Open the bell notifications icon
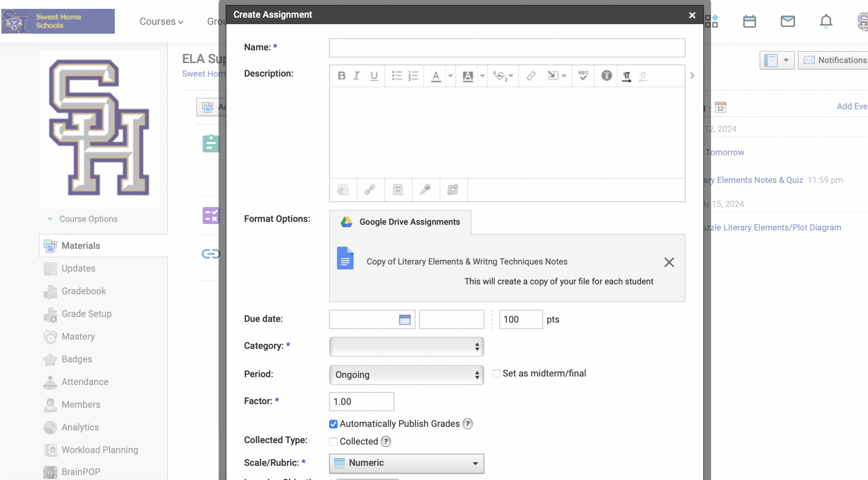 click(826, 21)
